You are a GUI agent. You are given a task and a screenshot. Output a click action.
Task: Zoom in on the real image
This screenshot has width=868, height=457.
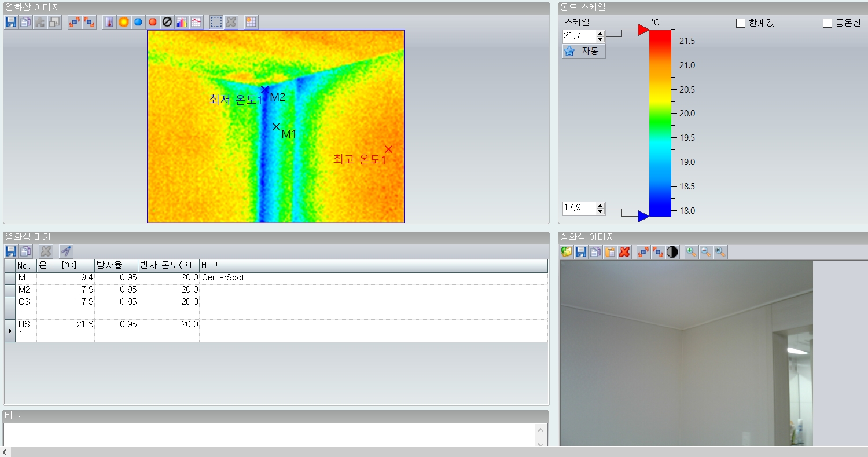691,252
